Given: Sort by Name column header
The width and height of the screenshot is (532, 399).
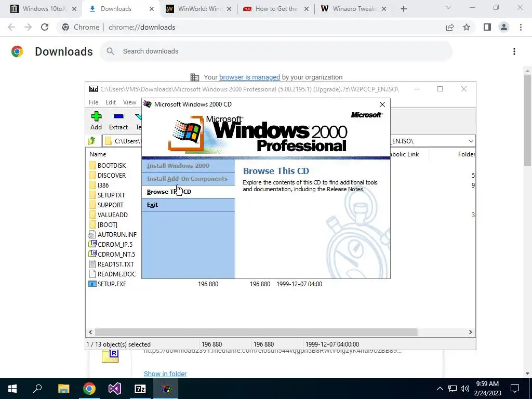Looking at the screenshot, I should click(98, 154).
